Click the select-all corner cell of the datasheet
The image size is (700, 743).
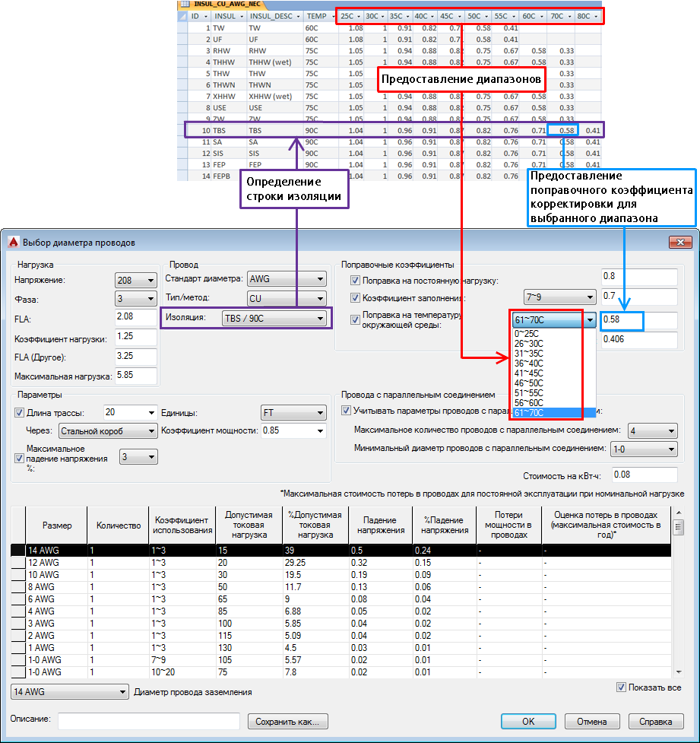click(x=182, y=16)
